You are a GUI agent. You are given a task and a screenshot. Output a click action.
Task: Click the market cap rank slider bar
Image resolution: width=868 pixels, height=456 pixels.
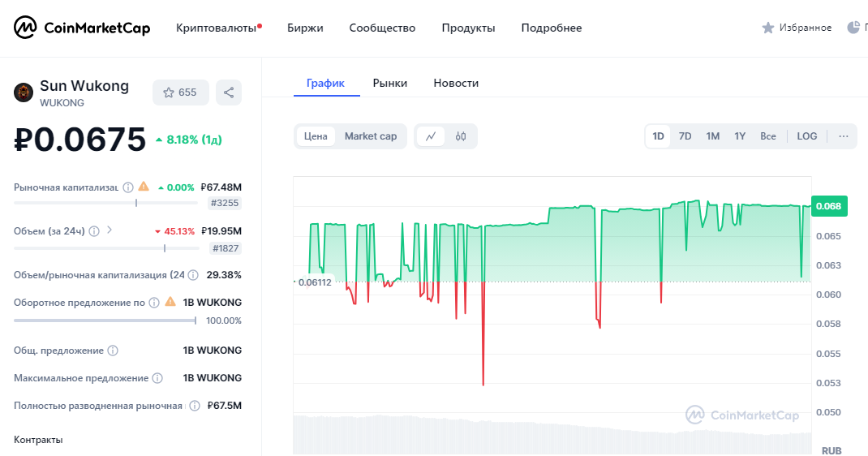[x=105, y=203]
